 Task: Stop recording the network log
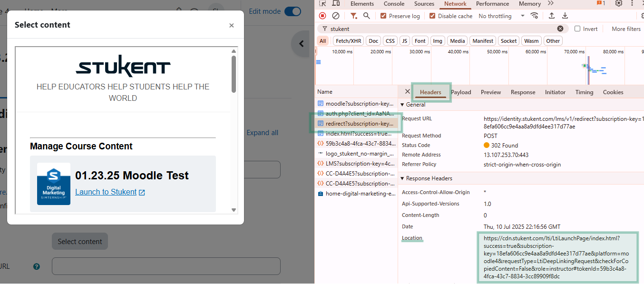pyautogui.click(x=322, y=16)
